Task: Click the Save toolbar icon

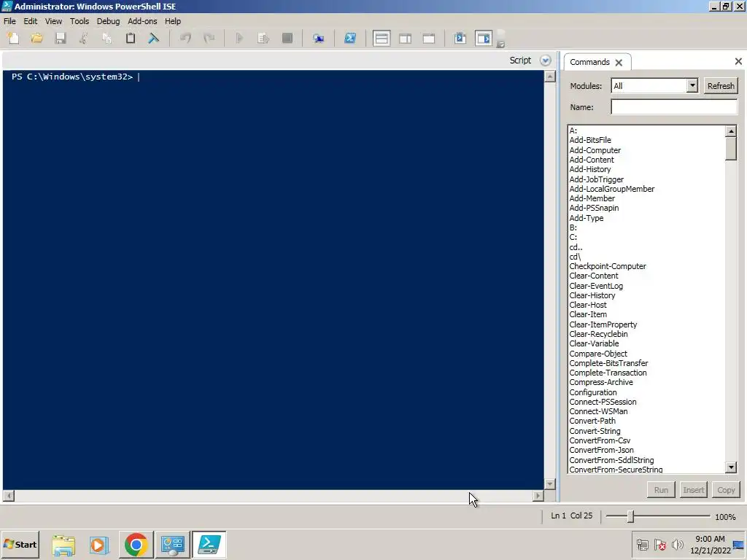Action: point(60,38)
